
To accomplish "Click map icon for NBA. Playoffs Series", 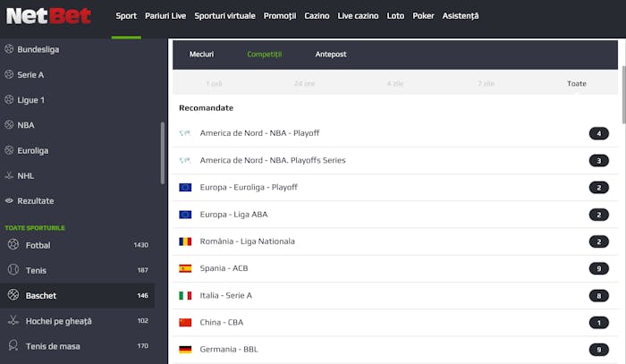I will (185, 160).
